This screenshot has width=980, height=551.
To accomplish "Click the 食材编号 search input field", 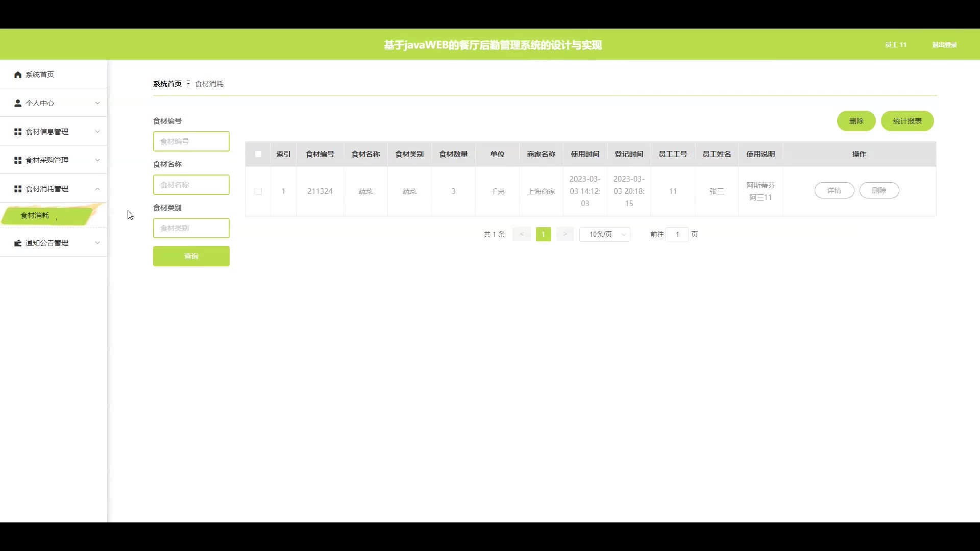I will click(191, 141).
